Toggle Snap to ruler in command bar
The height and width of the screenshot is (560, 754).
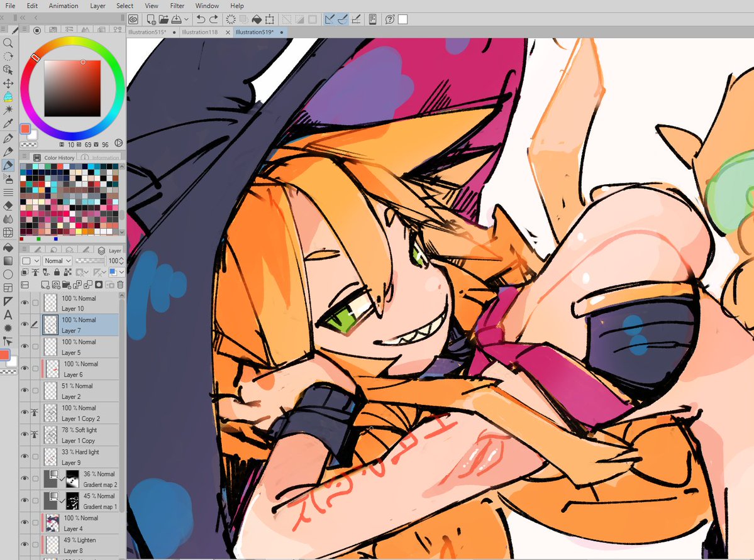click(330, 19)
